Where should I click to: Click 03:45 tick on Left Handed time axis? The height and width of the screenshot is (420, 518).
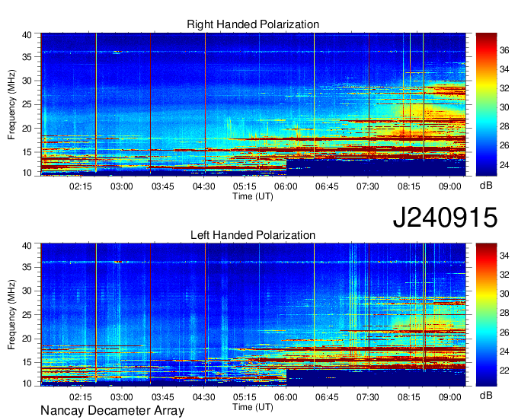pyautogui.click(x=162, y=397)
